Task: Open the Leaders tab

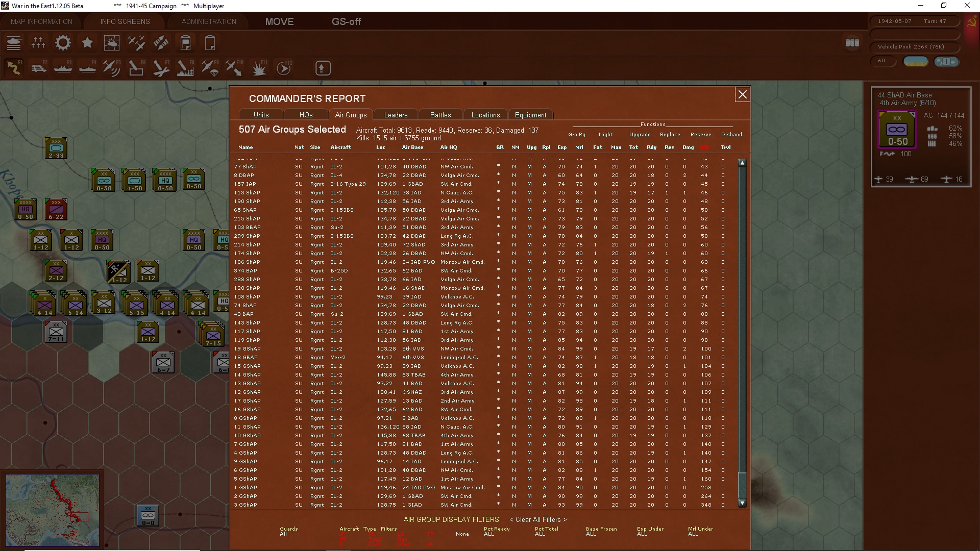Action: point(396,115)
